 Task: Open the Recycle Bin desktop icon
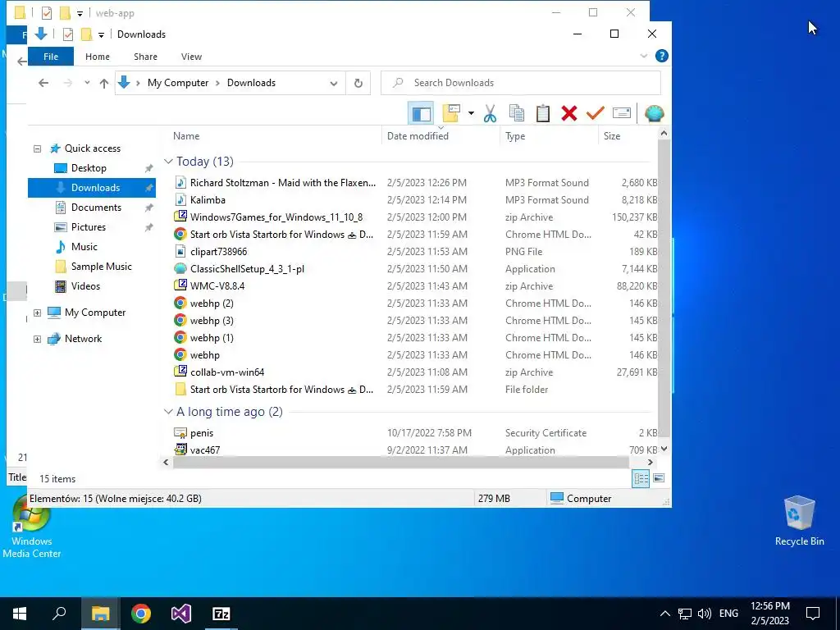tap(799, 521)
